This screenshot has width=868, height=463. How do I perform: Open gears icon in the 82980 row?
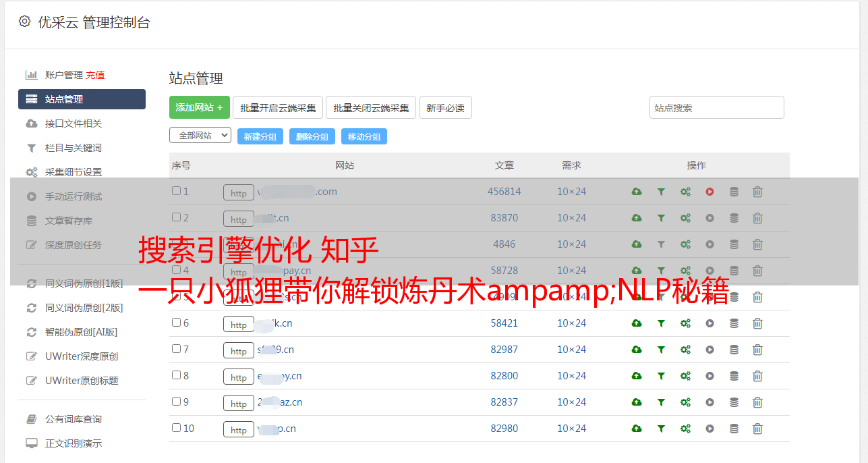[685, 429]
